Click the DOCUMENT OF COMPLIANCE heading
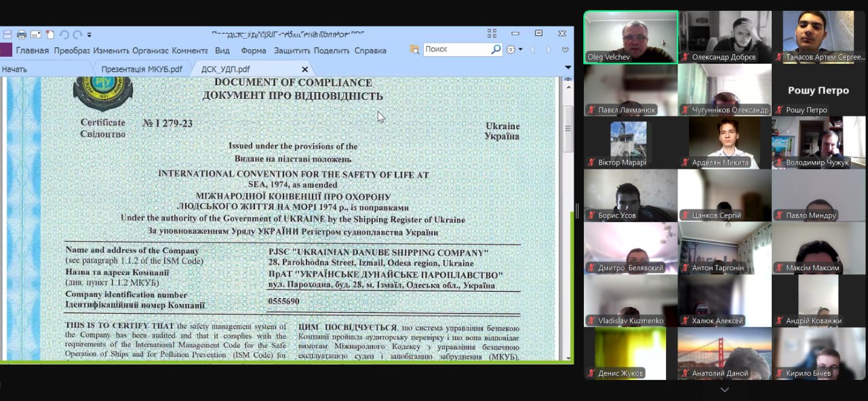Screen dimensions: 868x401 tap(293, 83)
